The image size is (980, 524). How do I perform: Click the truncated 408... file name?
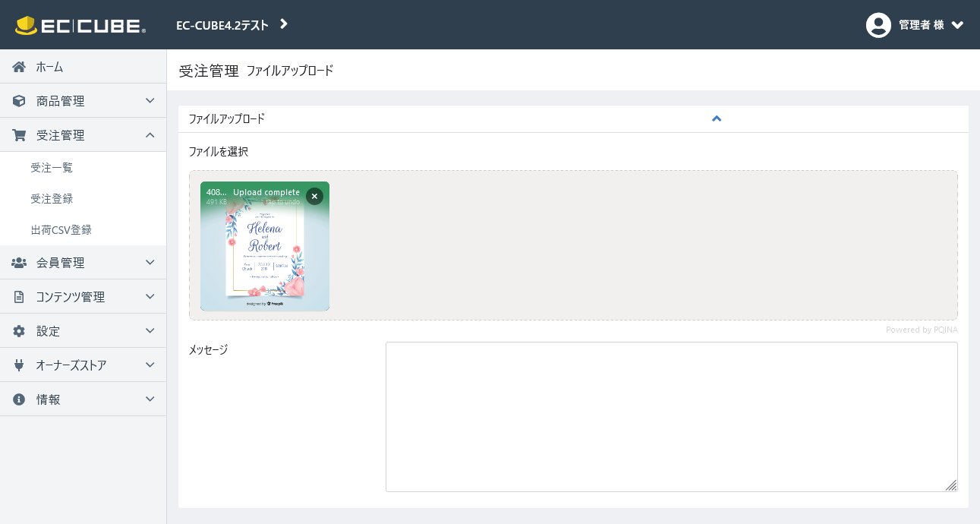point(216,192)
